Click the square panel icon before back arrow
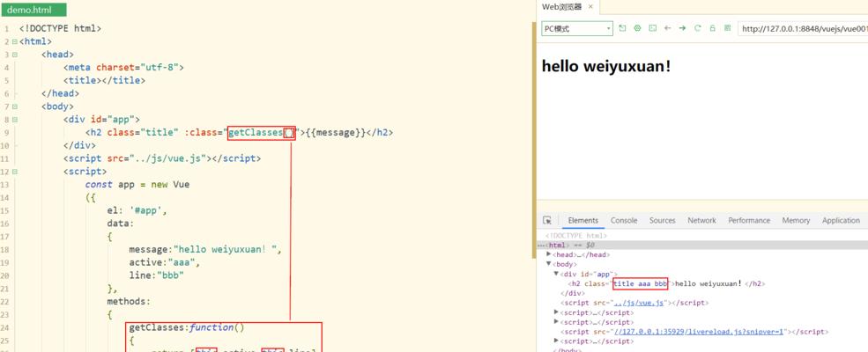 coord(653,28)
